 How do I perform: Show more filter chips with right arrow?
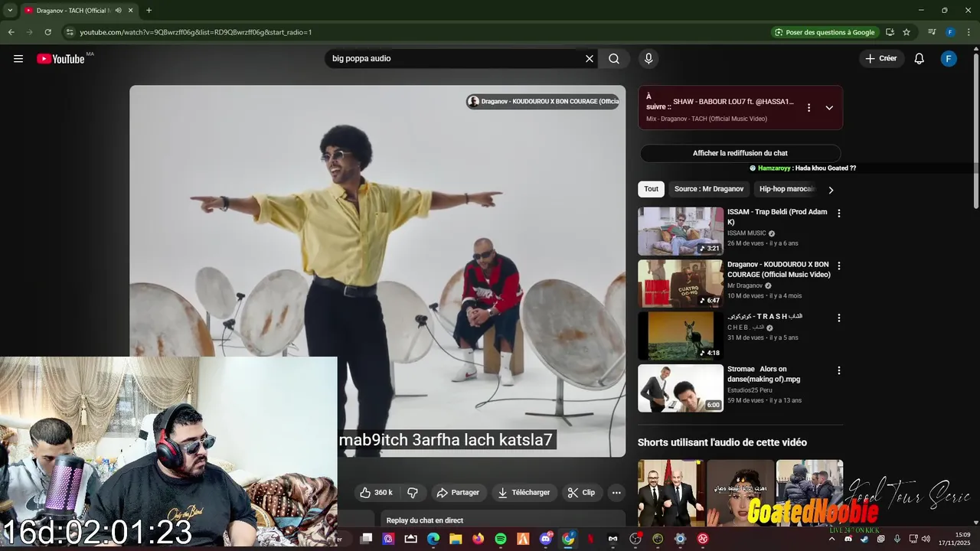[x=831, y=190]
